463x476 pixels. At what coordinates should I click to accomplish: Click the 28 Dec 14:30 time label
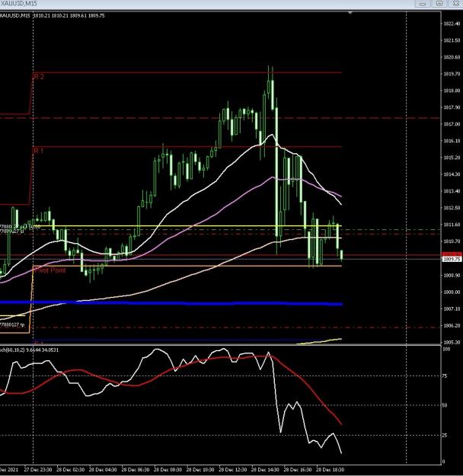coord(265,470)
